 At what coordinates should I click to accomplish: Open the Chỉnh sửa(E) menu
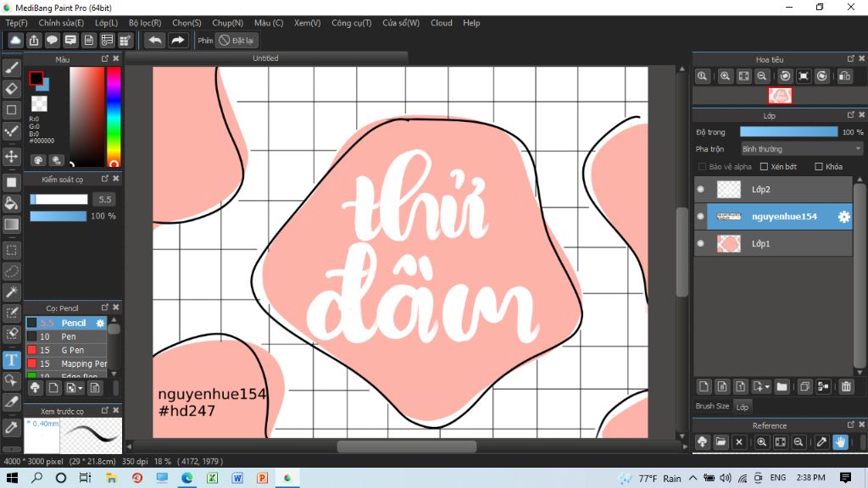[61, 23]
